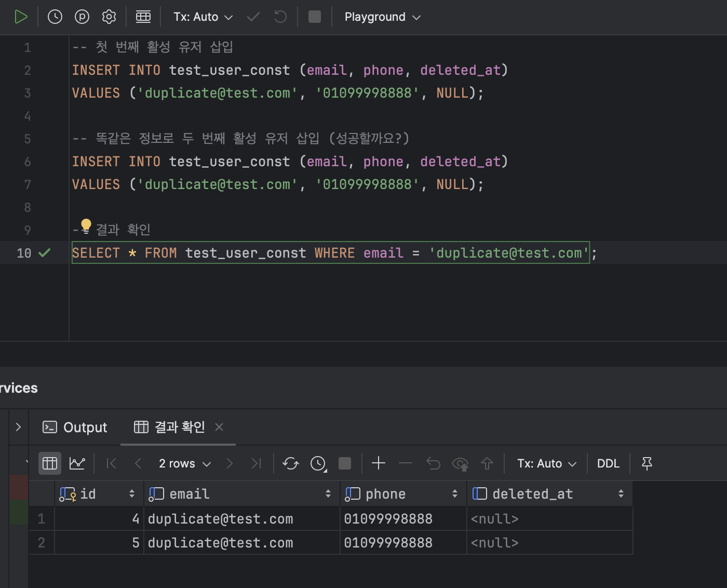The image size is (727, 588).
Task: Select the email cell in row 2
Action: [x=242, y=543]
